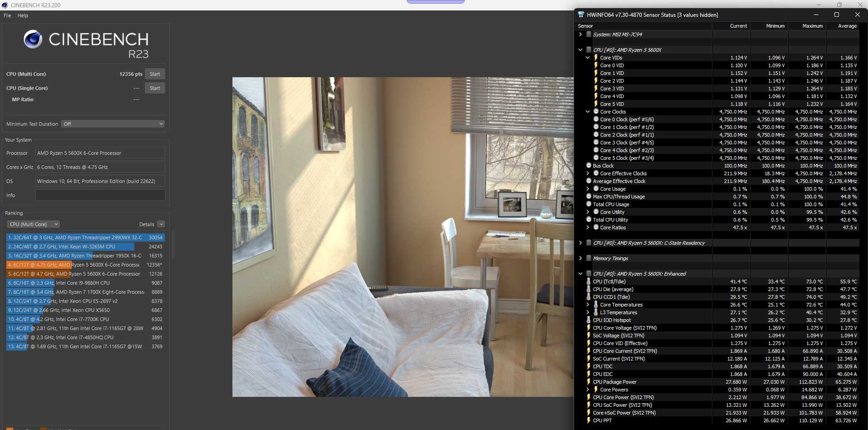Image resolution: width=868 pixels, height=430 pixels.
Task: Click the icon beside Average Effective Clock
Action: [x=589, y=181]
